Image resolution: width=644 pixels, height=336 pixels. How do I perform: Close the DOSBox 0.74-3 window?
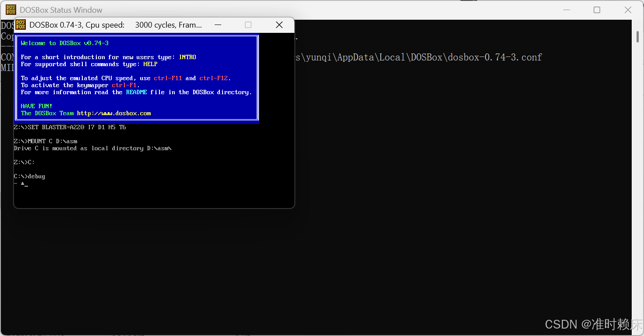tap(279, 25)
